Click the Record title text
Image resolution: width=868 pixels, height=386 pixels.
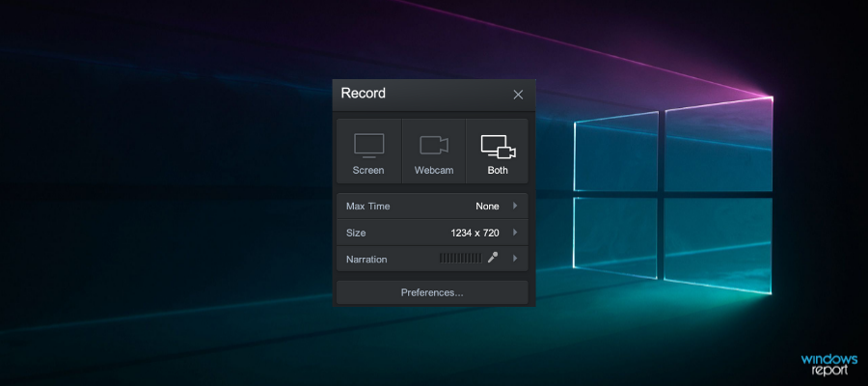point(364,93)
